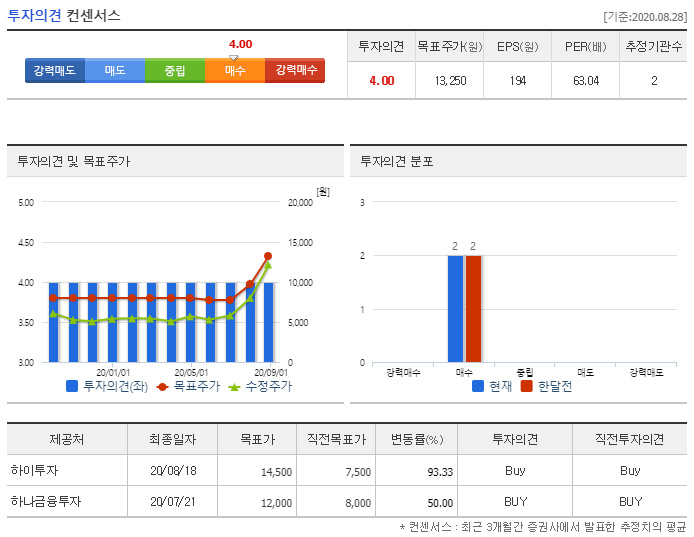Select the 하이투자 provider row
694x537 pixels.
tap(347, 471)
